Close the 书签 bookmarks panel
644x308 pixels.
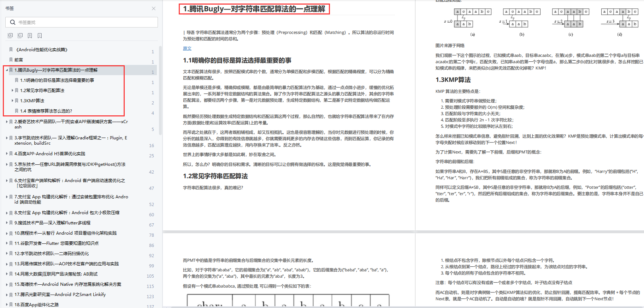point(153,8)
